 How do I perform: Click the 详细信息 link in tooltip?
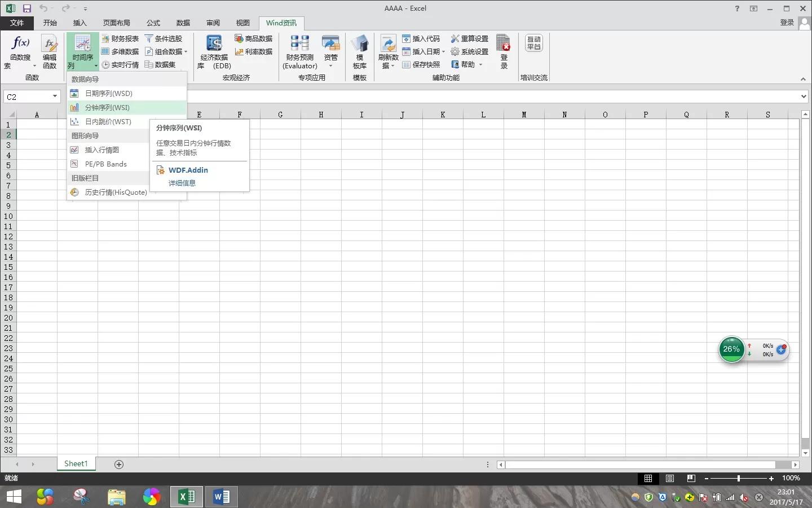(x=182, y=183)
